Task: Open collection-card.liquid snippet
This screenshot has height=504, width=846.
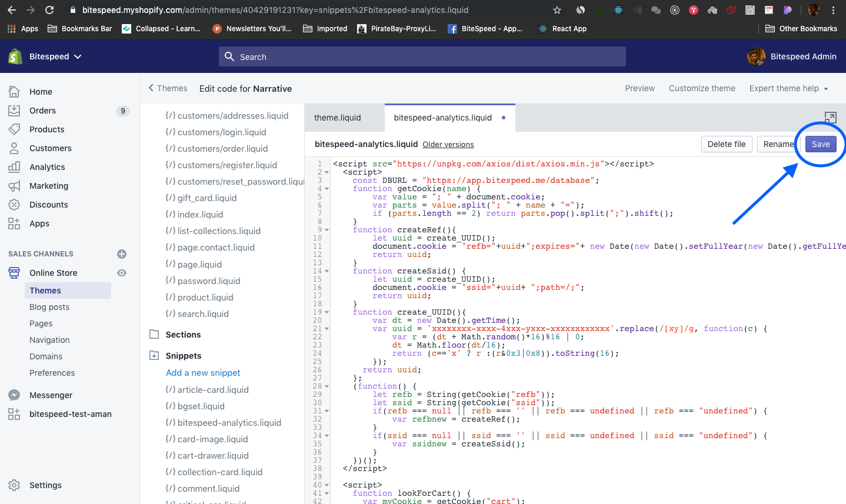Action: coord(220,472)
